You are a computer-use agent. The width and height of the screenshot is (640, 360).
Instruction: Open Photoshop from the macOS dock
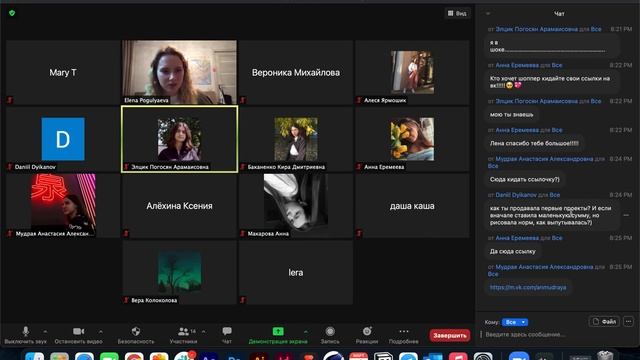coord(234,356)
